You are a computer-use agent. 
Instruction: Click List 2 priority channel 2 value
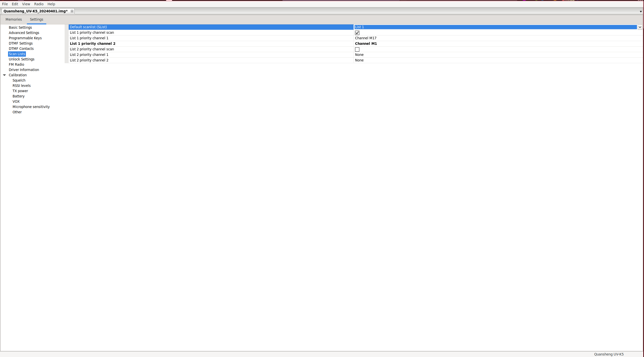point(359,60)
